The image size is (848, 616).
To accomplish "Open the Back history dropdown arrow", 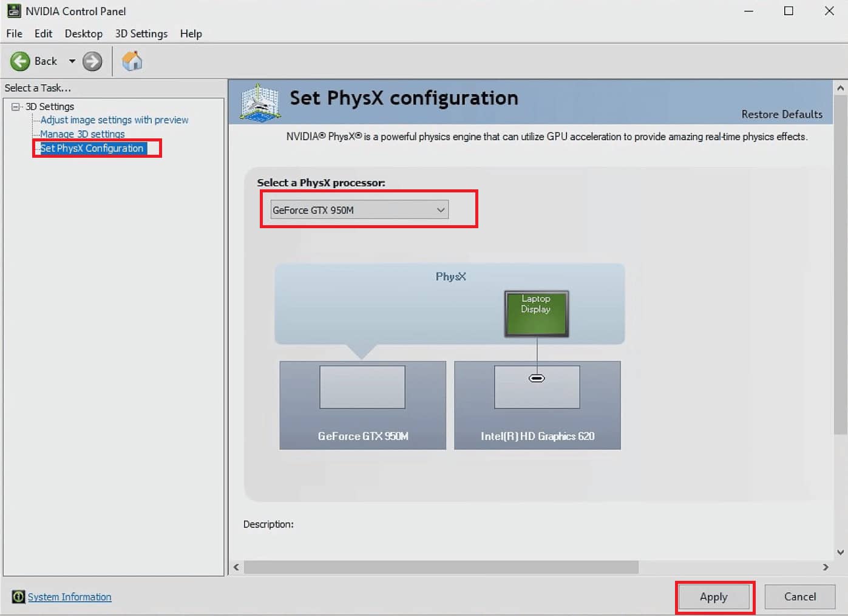I will click(72, 61).
